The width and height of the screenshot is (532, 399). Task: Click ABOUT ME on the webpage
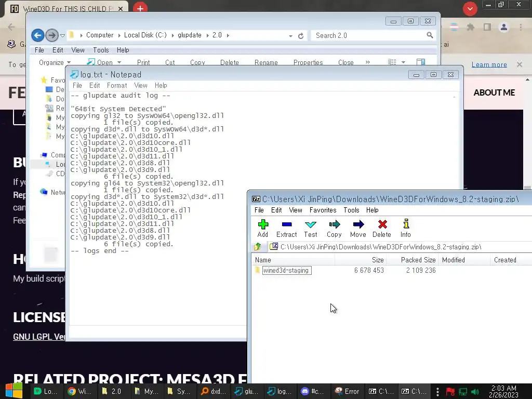click(x=494, y=92)
